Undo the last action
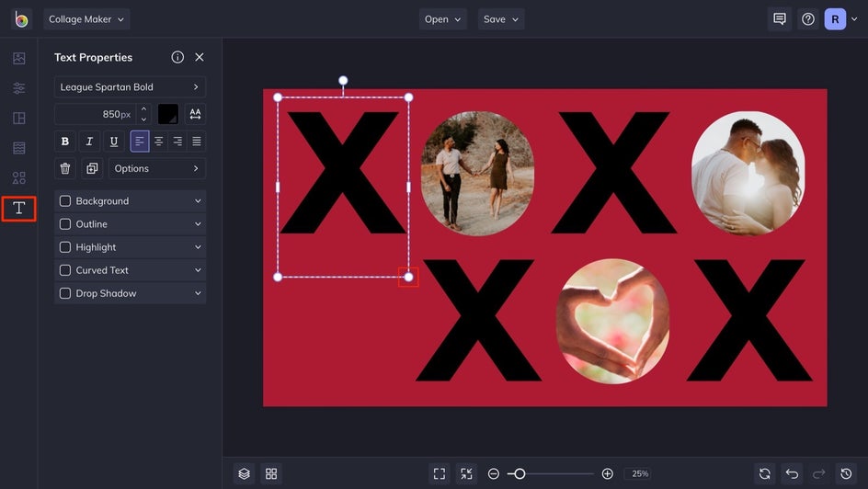This screenshot has width=868, height=489. click(x=793, y=473)
